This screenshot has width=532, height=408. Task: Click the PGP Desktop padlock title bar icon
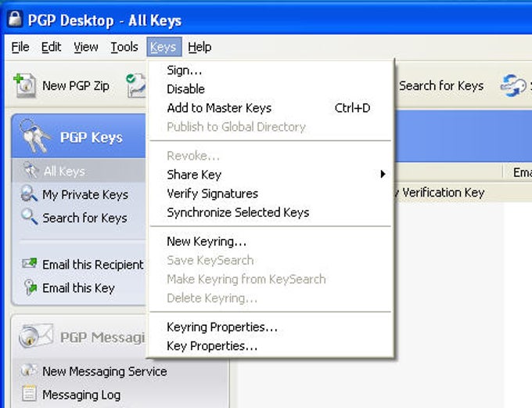click(x=15, y=19)
